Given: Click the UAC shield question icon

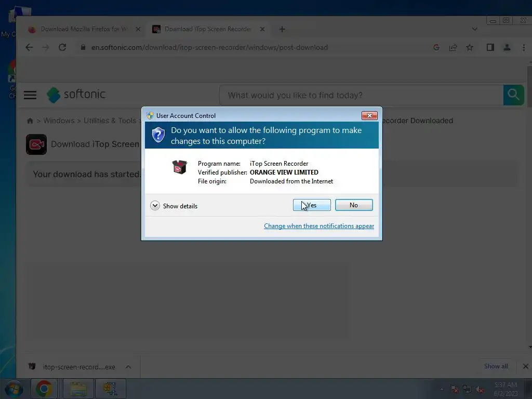Looking at the screenshot, I should (158, 135).
